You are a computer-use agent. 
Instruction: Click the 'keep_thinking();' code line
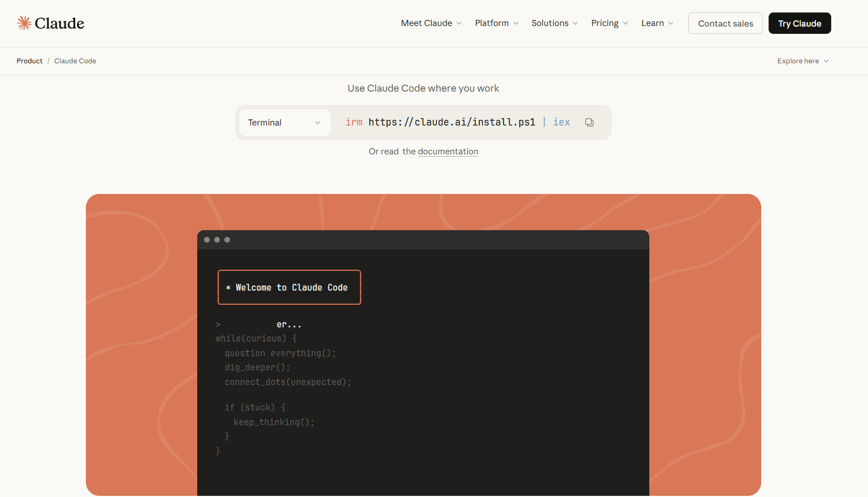coord(274,422)
